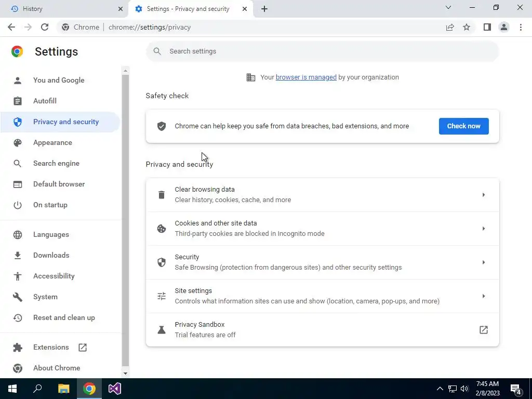Screen dimensions: 532x399
Task: Open Extensions page link
Action: click(x=60, y=347)
